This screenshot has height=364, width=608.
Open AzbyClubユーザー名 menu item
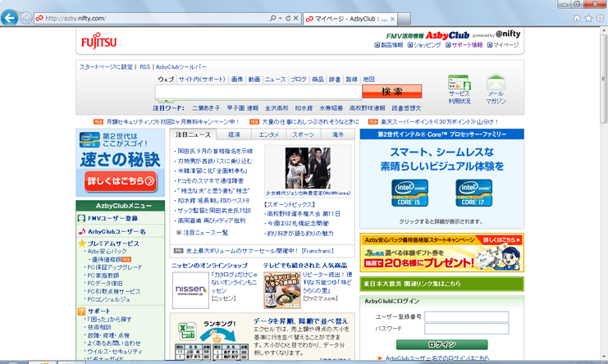point(117,231)
